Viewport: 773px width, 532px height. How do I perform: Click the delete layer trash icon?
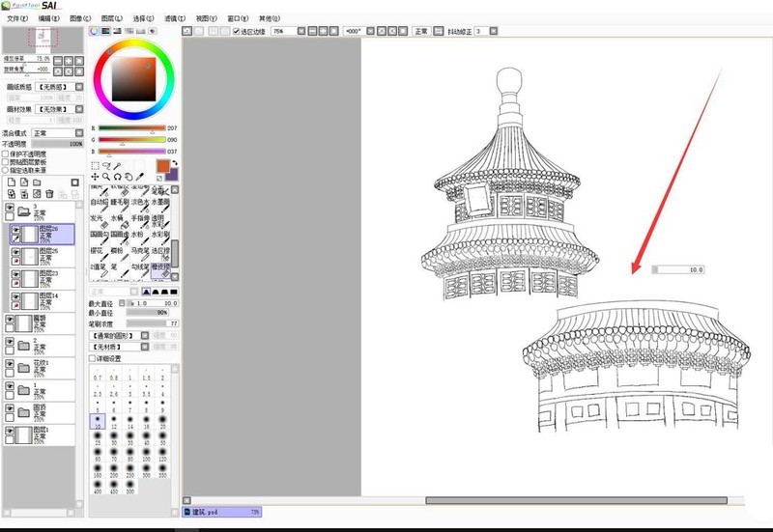(x=49, y=194)
